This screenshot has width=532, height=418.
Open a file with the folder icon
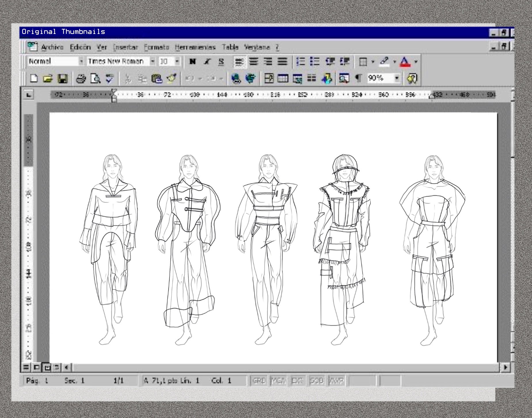click(x=48, y=78)
